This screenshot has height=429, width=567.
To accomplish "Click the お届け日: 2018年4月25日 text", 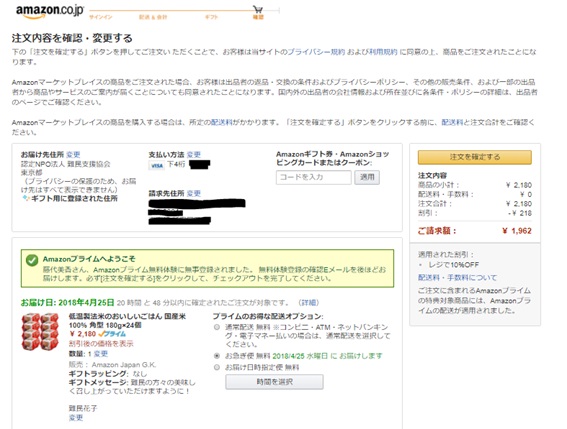I will coord(68,302).
